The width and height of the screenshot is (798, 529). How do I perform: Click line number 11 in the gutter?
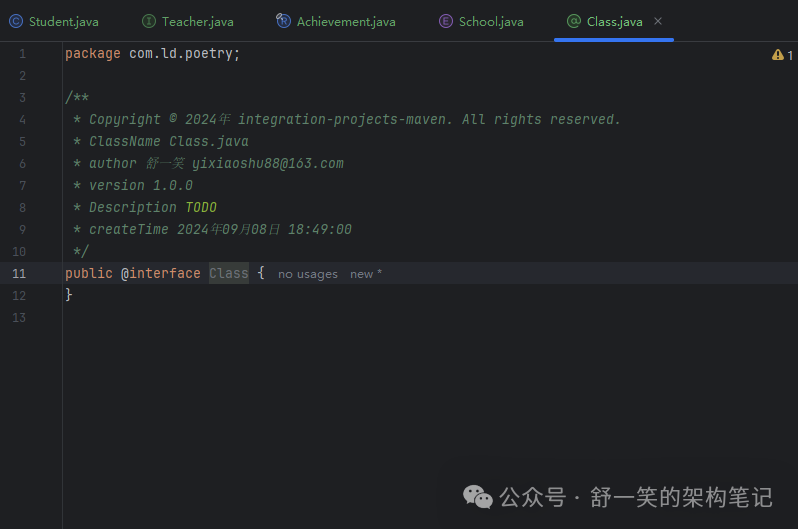[x=20, y=273]
